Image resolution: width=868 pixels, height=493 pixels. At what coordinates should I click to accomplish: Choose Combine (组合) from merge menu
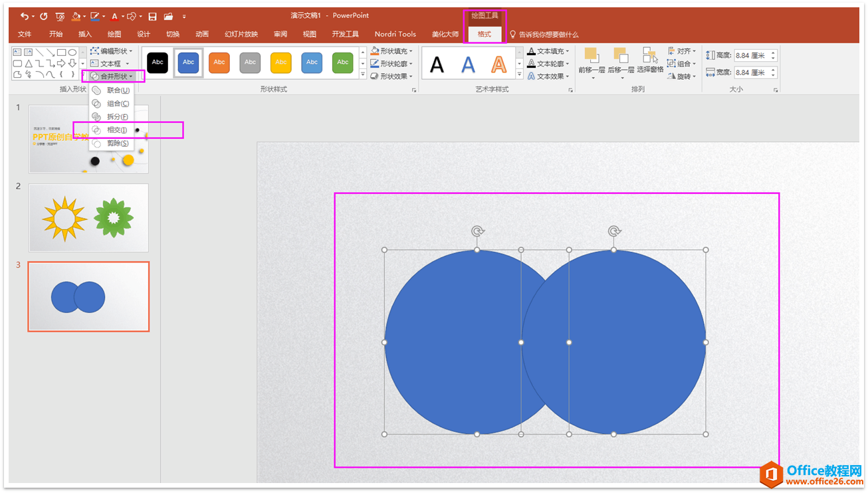tap(111, 104)
